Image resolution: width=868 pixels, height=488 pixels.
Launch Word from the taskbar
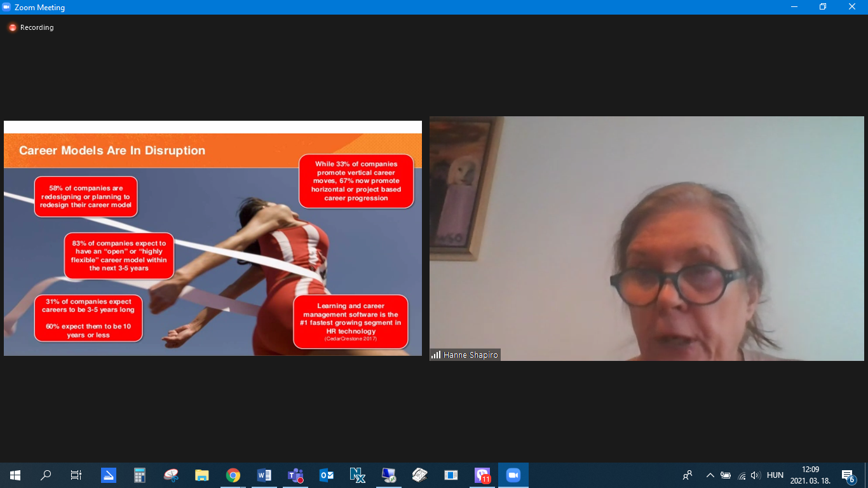[264, 475]
